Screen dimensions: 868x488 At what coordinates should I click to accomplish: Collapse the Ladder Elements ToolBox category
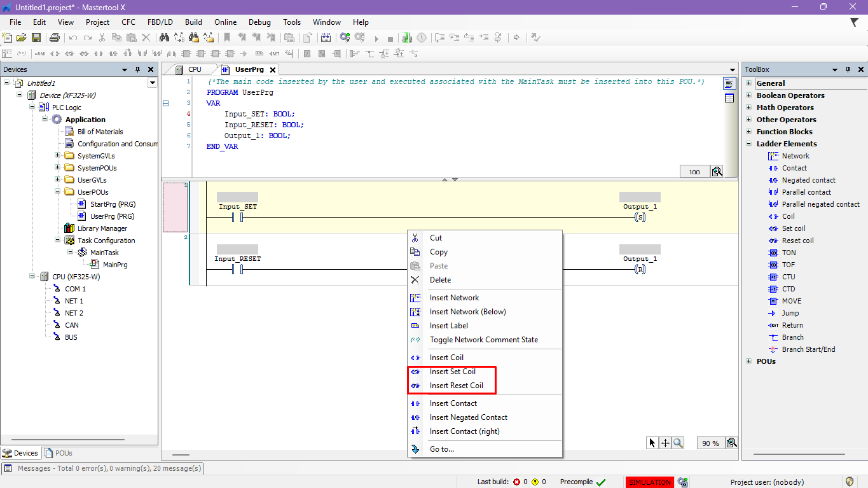749,144
